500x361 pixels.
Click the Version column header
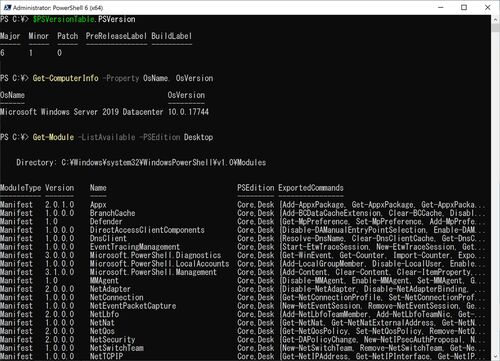pos(60,188)
